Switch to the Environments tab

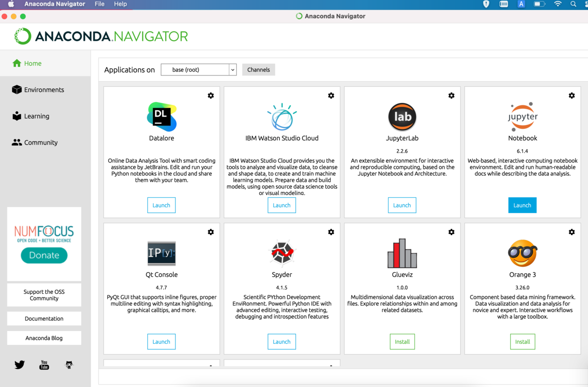45,90
